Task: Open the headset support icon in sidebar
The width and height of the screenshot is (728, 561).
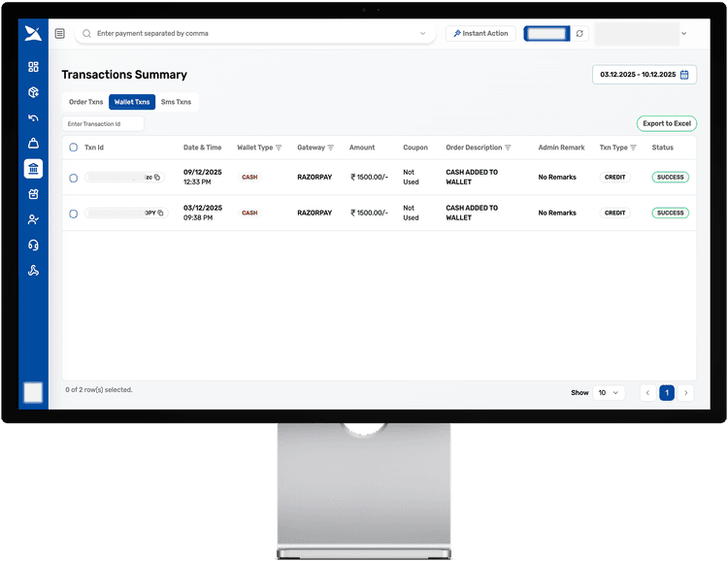Action: click(x=33, y=246)
